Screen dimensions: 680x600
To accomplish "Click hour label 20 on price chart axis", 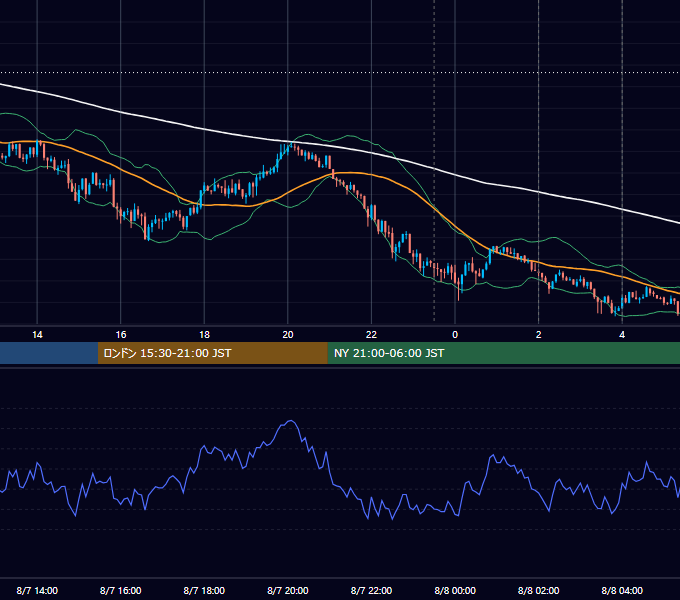I will click(288, 335).
